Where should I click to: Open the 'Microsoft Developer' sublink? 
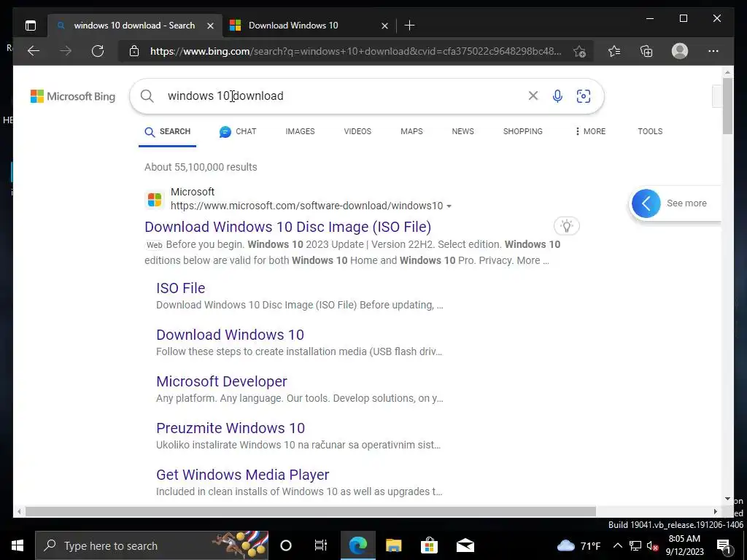point(222,381)
